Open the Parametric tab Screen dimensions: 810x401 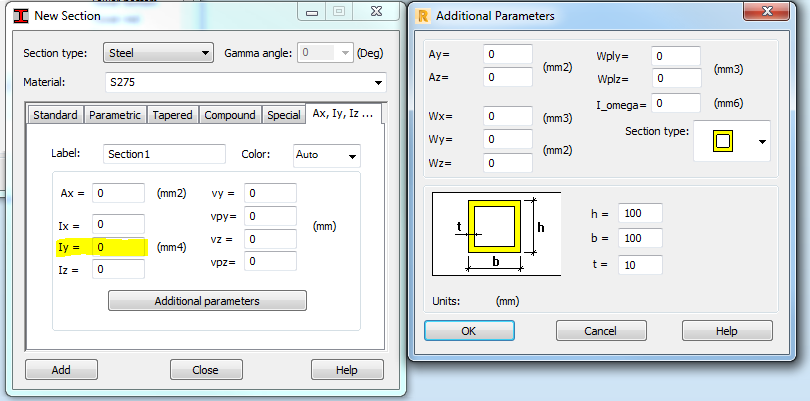[115, 115]
